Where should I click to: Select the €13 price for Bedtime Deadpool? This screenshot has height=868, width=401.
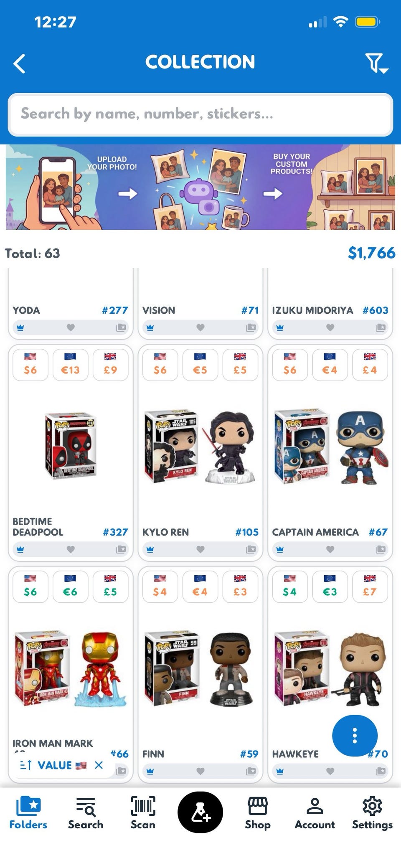[x=70, y=365]
